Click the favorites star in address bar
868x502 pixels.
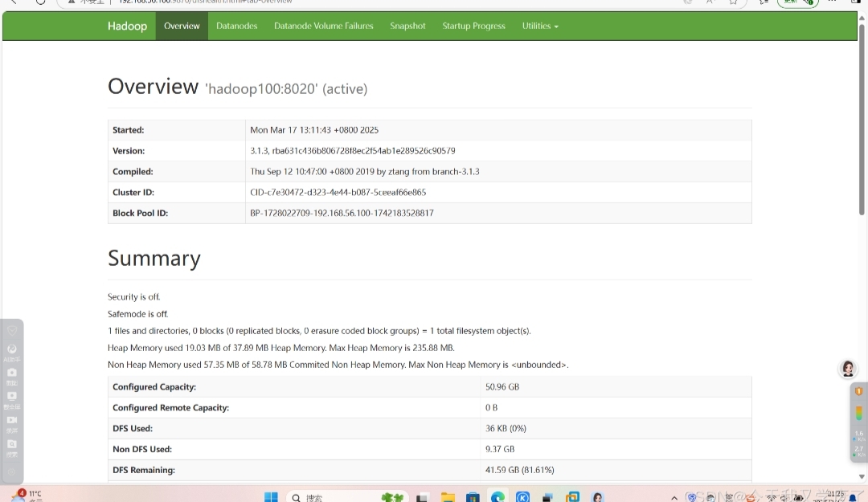pos(734,2)
